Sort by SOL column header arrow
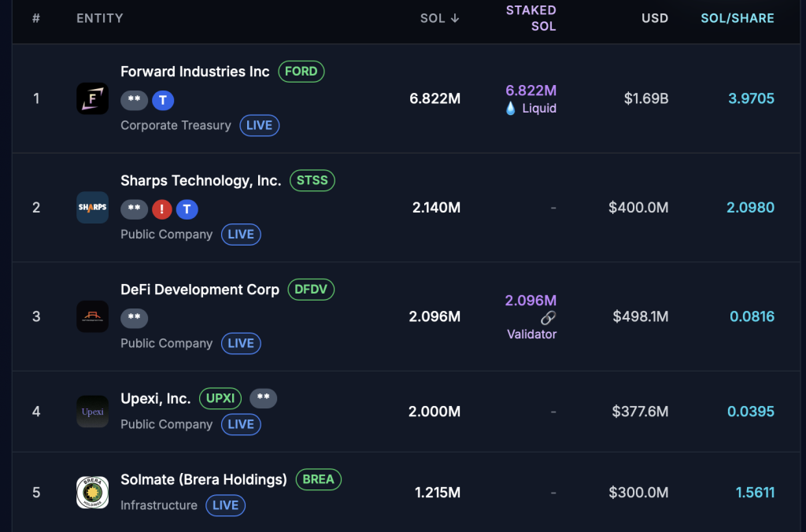The image size is (806, 532). tap(455, 19)
